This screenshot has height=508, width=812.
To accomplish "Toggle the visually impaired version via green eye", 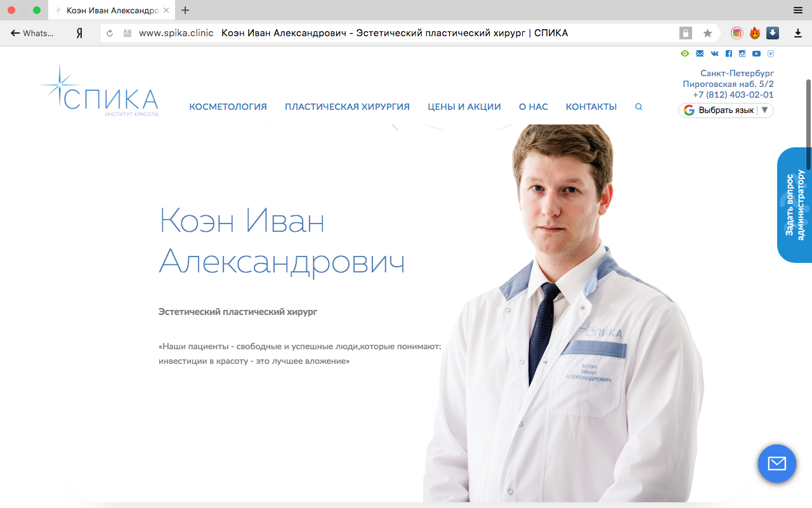I will coord(684,53).
